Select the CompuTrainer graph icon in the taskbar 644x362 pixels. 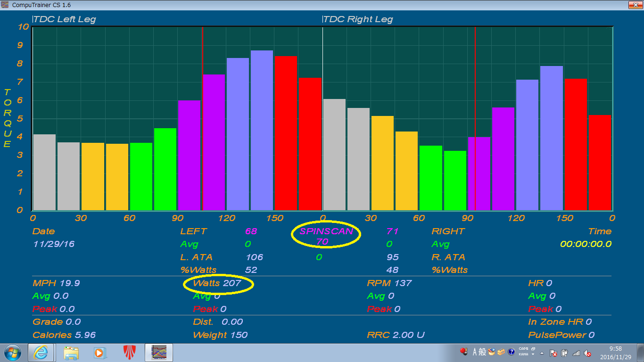point(159,353)
